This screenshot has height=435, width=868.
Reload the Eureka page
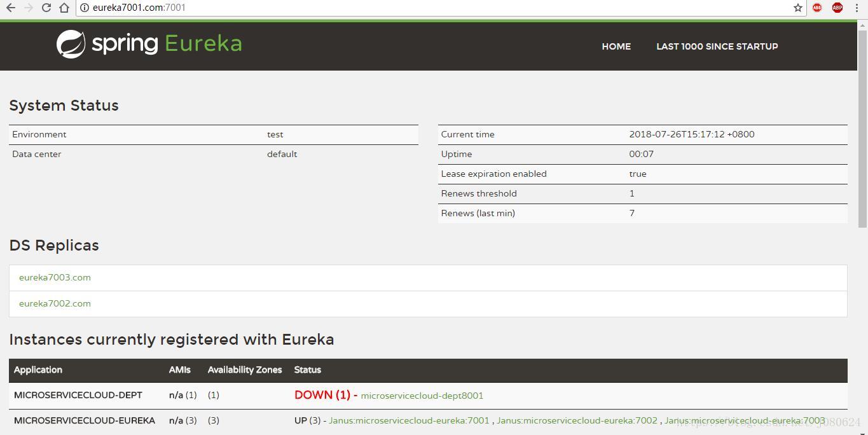46,8
